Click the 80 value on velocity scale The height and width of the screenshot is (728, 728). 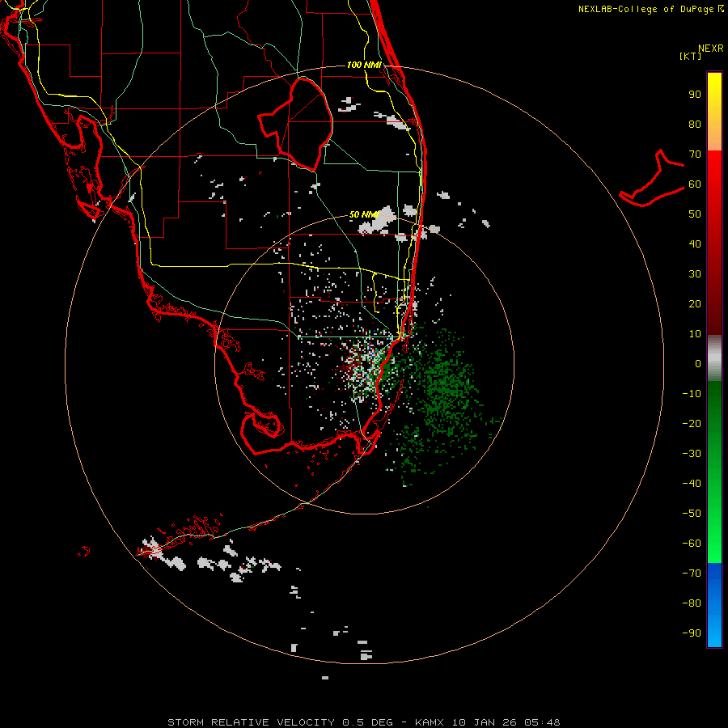click(x=695, y=125)
